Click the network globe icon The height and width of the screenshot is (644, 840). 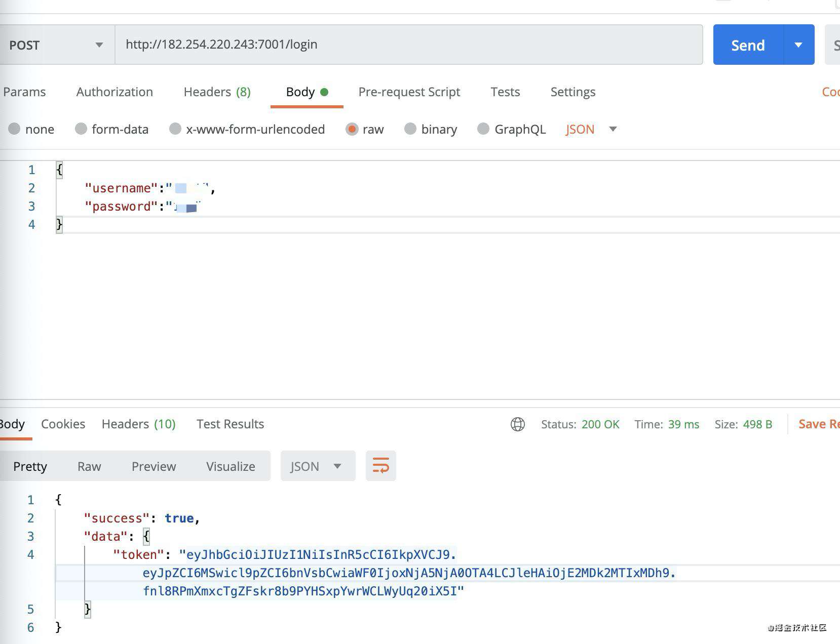(518, 424)
